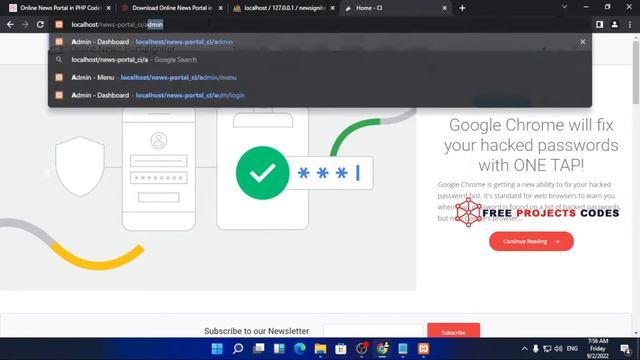Go back using the browser back arrow
The image size is (640, 360).
click(10, 24)
